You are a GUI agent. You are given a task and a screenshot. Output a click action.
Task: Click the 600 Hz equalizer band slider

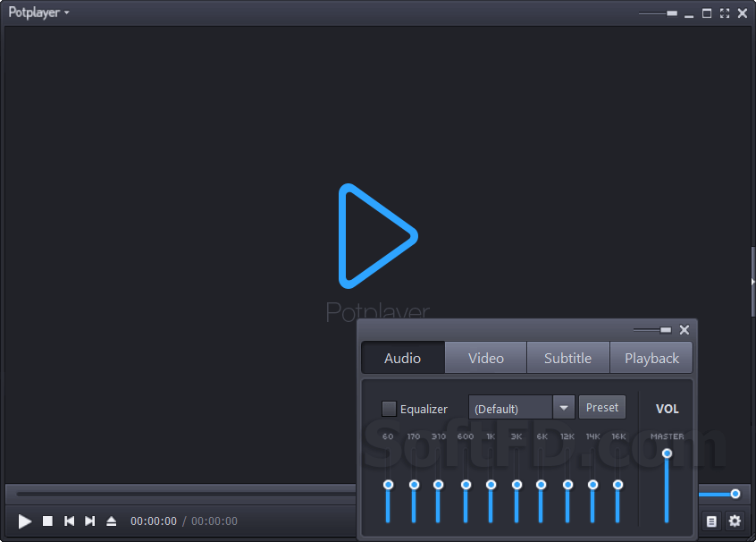466,485
